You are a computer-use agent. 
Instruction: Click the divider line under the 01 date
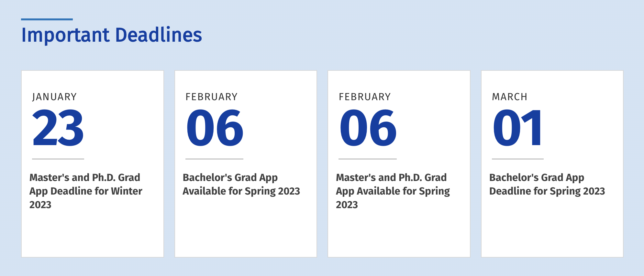[x=517, y=159]
